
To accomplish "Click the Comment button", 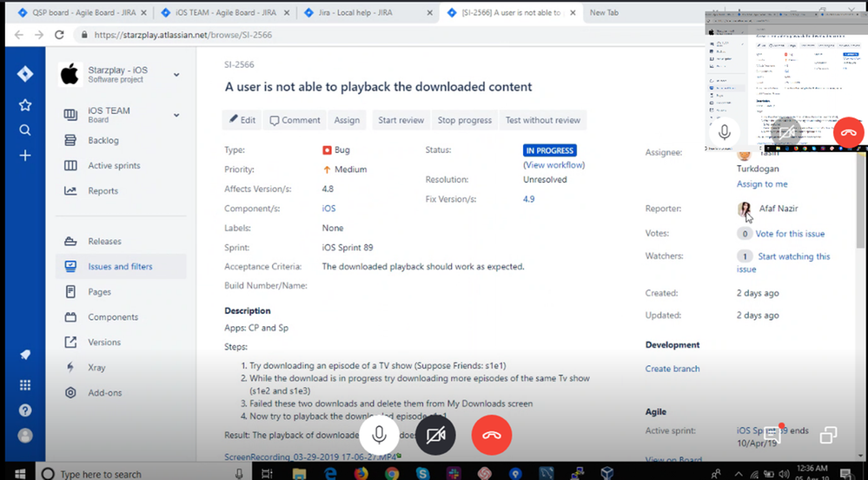I will [295, 120].
